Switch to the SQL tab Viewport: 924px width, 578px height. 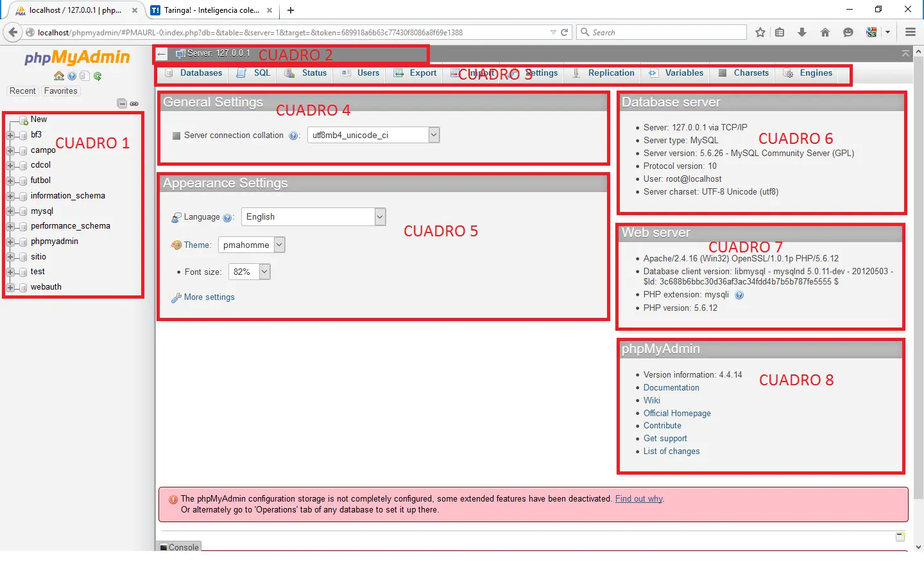pyautogui.click(x=254, y=73)
